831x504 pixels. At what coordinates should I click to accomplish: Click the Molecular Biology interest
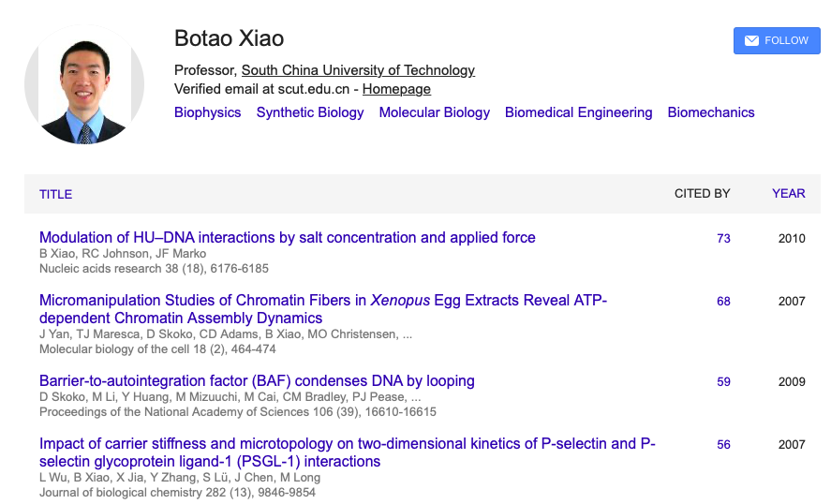click(434, 112)
